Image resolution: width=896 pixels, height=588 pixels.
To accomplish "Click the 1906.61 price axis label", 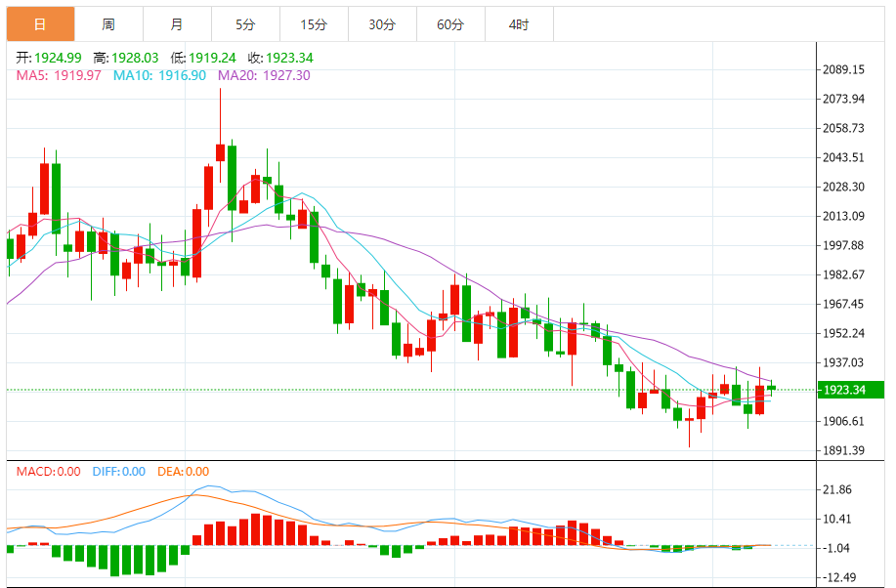I will pos(843,421).
